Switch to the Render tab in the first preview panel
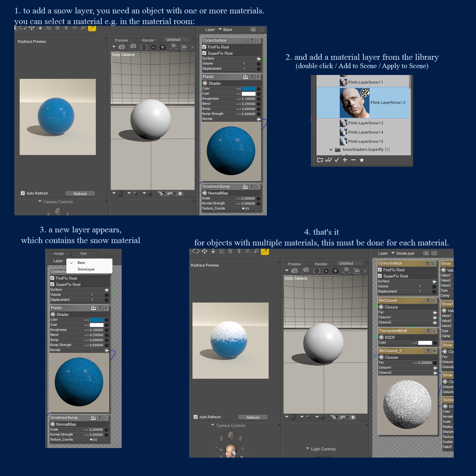 pos(148,40)
